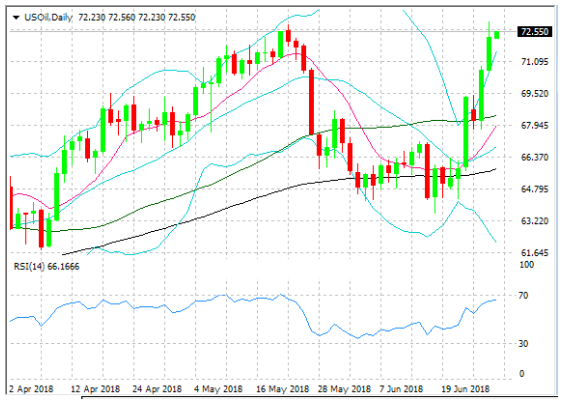Click the RSI 70 level label
The image size is (564, 403).
(524, 295)
